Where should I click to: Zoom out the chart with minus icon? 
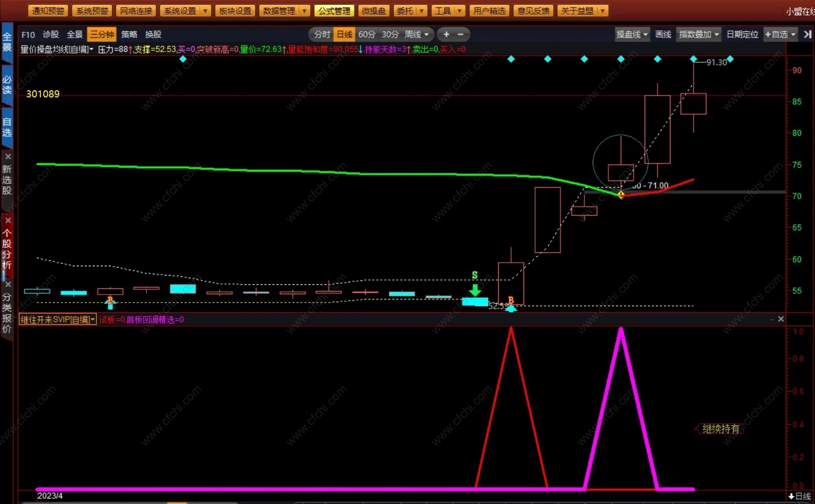461,34
